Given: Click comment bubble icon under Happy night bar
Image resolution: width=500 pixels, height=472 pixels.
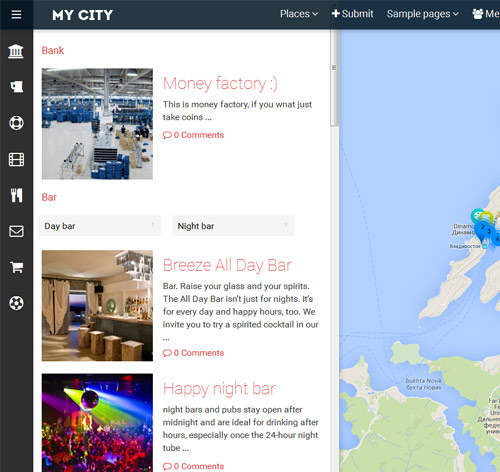Looking at the screenshot, I should [167, 466].
